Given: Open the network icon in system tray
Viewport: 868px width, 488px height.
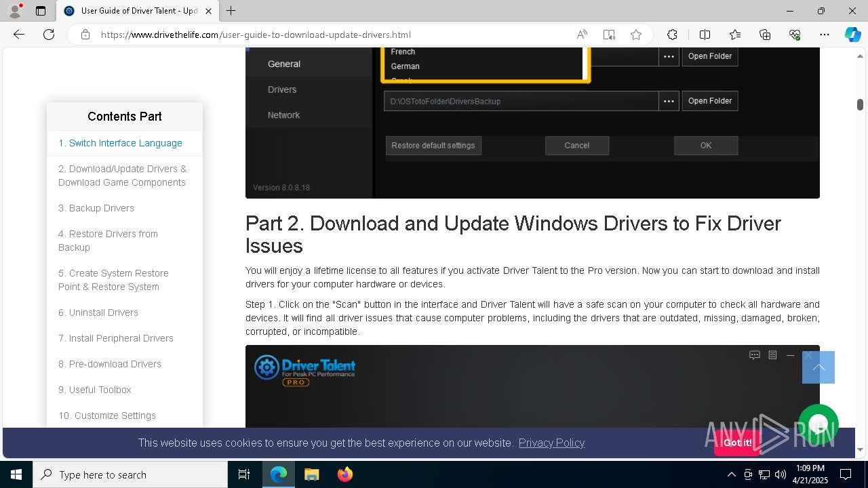Looking at the screenshot, I should pyautogui.click(x=764, y=474).
